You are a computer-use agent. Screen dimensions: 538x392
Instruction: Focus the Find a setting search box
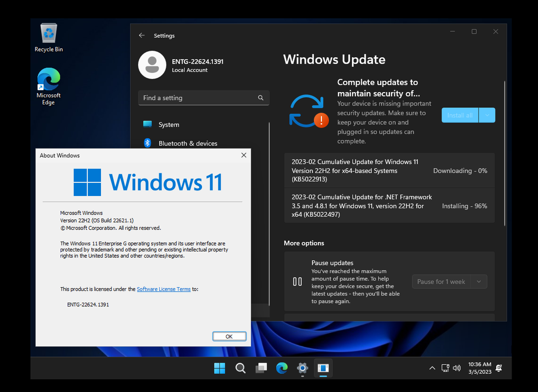[204, 98]
